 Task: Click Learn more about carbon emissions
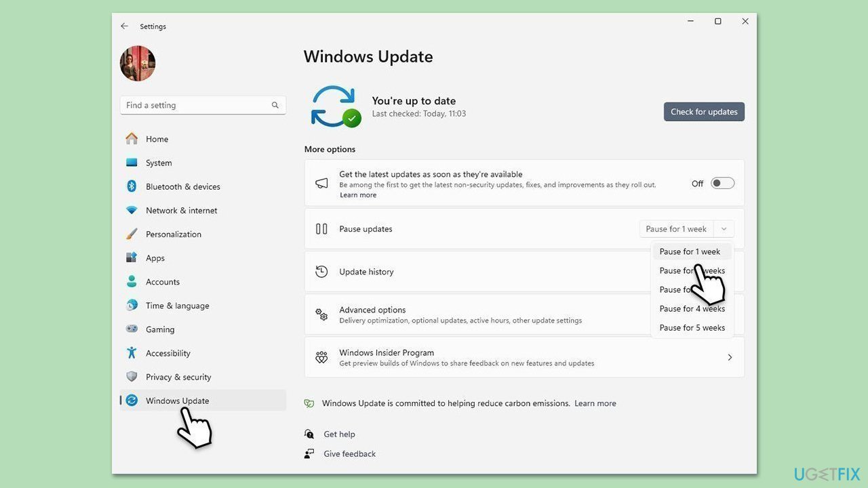[x=595, y=403]
